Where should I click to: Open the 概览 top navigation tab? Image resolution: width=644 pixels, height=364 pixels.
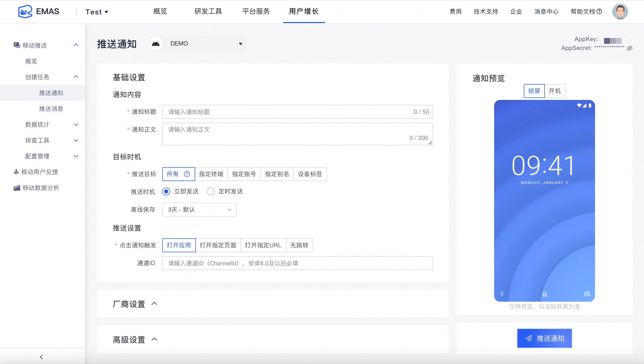tap(160, 11)
